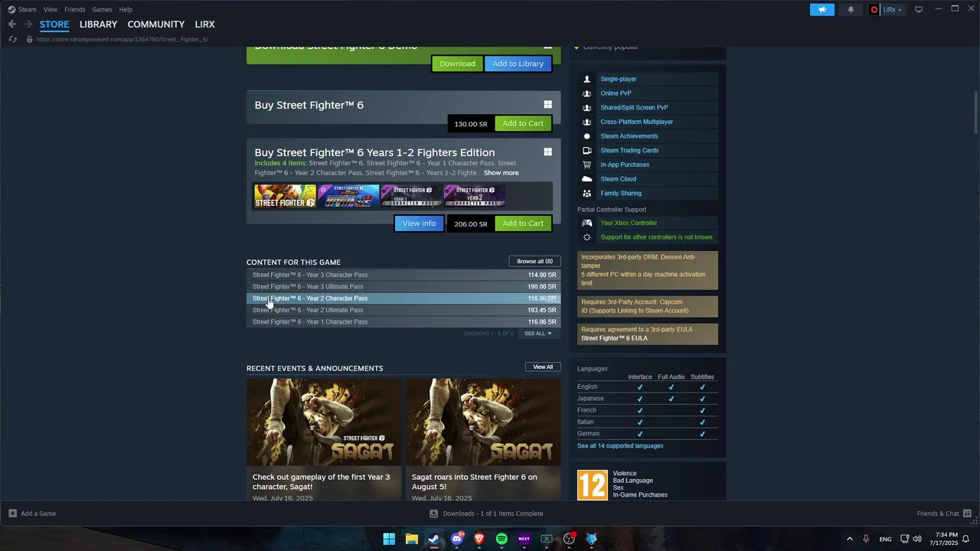Reload the store page
980x551 pixels.
[13, 39]
